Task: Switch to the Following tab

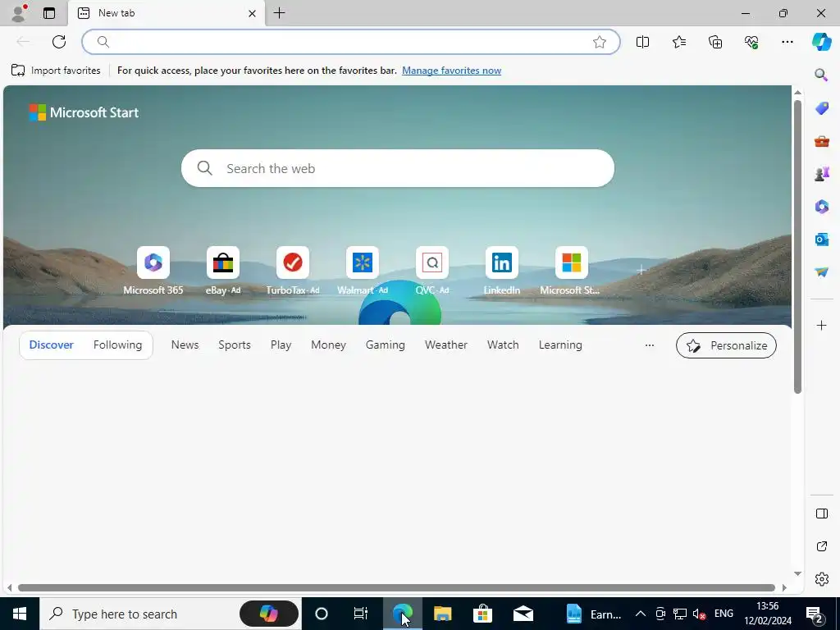Action: pyautogui.click(x=118, y=345)
